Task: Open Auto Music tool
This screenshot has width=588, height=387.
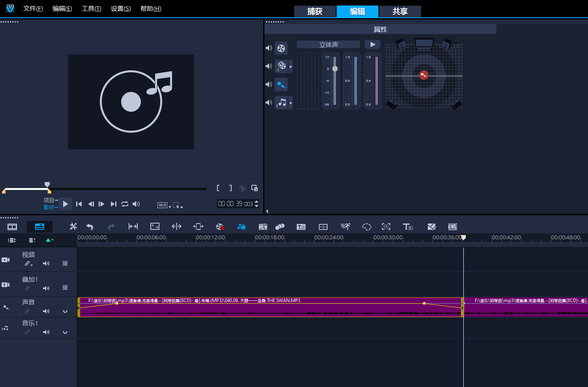Action: tap(263, 227)
